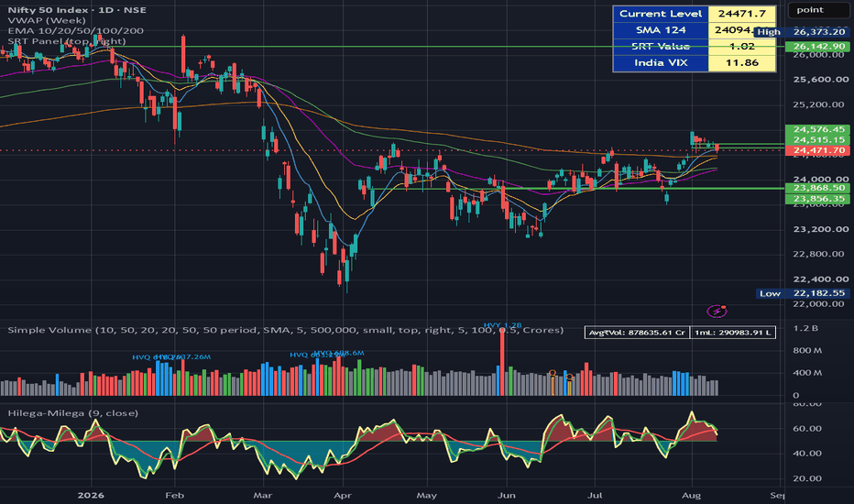Image resolution: width=854 pixels, height=504 pixels.
Task: Click the first orange marker on volume bars
Action: pyautogui.click(x=553, y=374)
